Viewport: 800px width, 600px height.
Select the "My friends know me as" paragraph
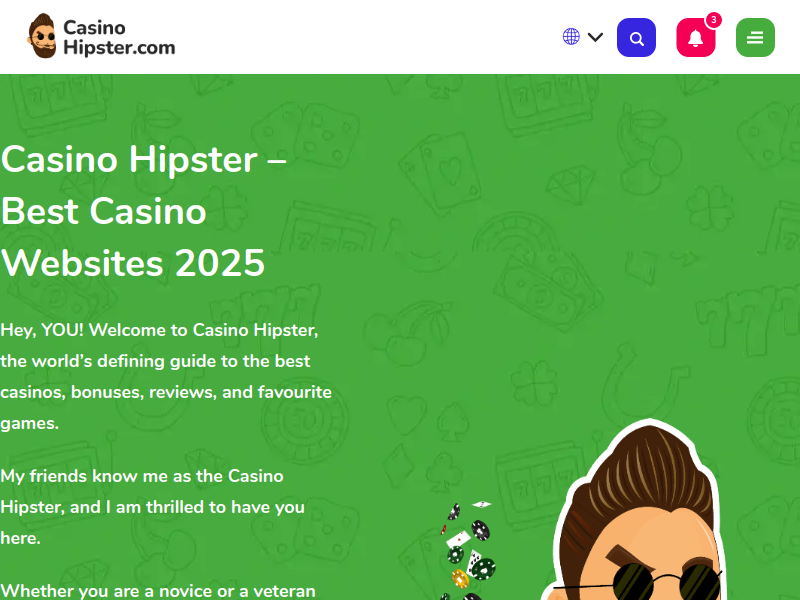pyautogui.click(x=153, y=507)
